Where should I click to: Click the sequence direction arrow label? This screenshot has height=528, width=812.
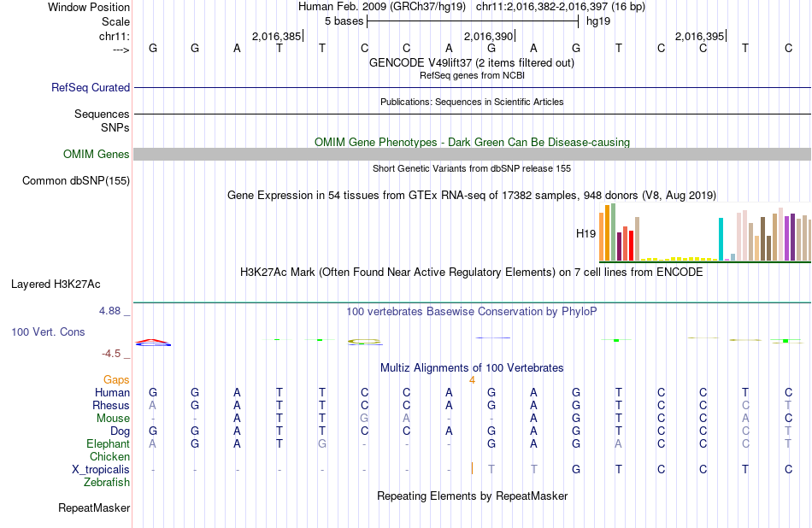coord(121,50)
